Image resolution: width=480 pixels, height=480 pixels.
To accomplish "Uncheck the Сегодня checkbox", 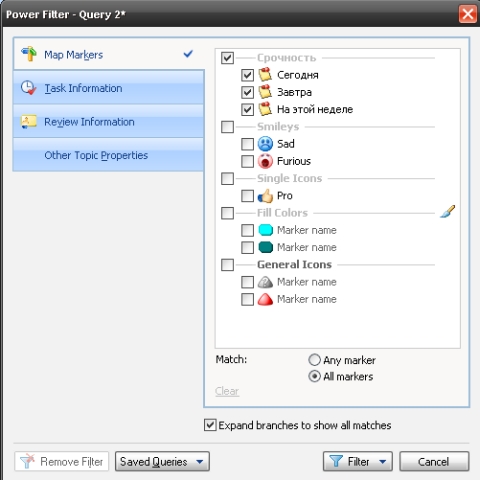I will coord(247,75).
